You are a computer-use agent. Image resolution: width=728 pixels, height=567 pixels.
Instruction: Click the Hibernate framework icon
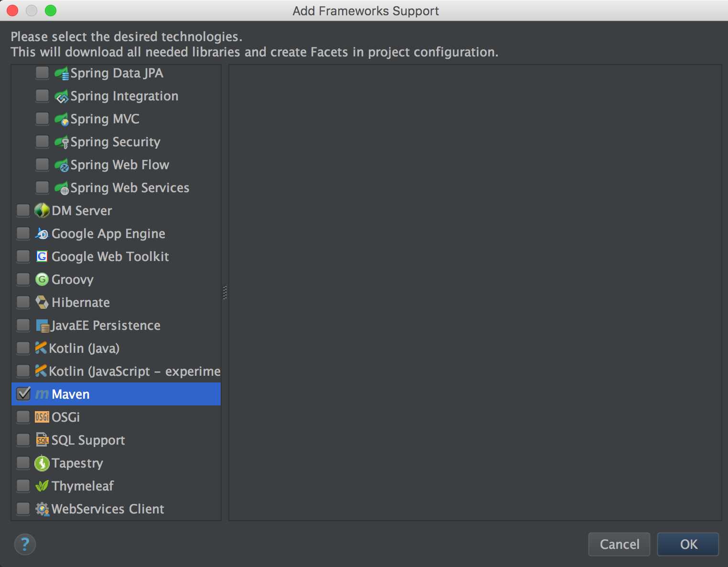click(x=42, y=302)
